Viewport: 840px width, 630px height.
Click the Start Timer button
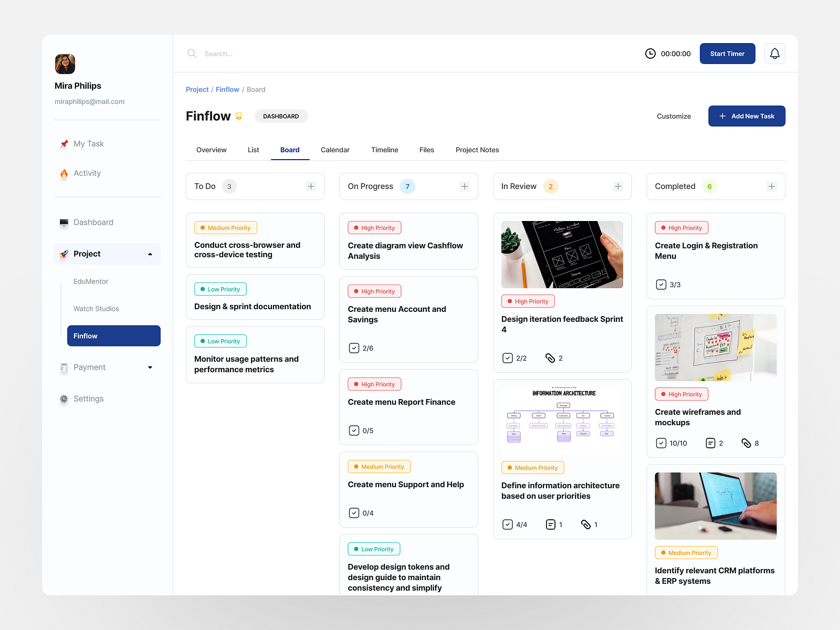coord(727,53)
